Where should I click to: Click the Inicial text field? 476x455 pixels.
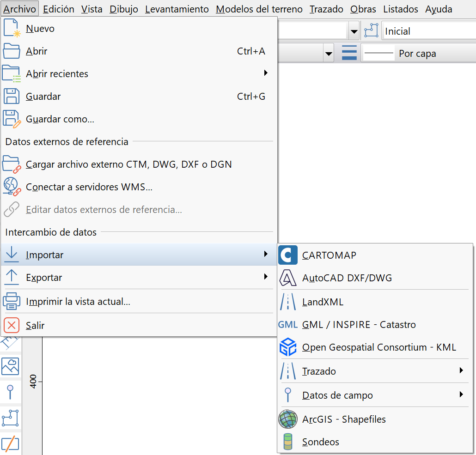tap(427, 31)
